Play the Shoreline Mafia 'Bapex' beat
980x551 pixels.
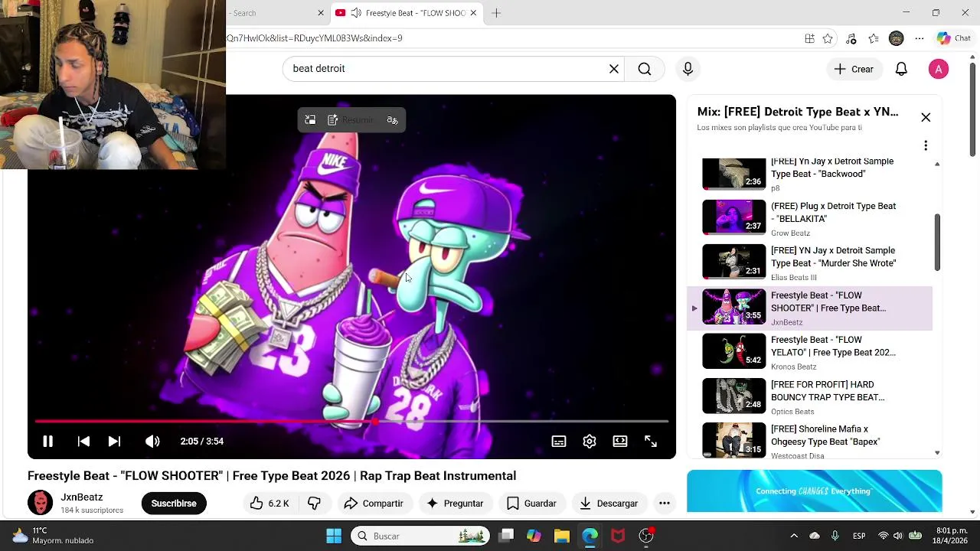click(x=810, y=441)
